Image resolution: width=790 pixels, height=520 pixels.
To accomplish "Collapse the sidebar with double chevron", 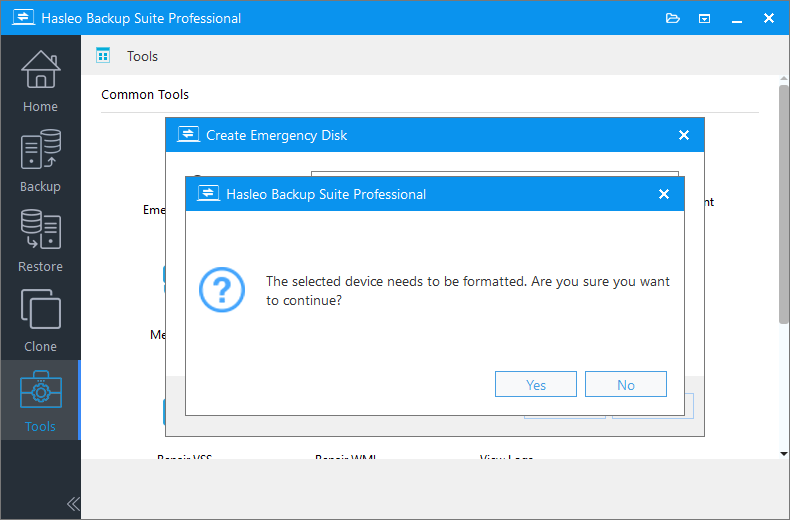I will (73, 503).
